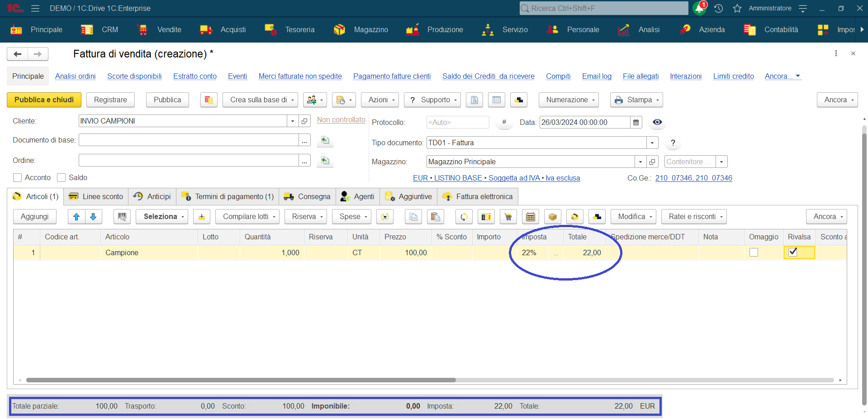Expand the Magazzino dropdown arrow

pyautogui.click(x=640, y=162)
